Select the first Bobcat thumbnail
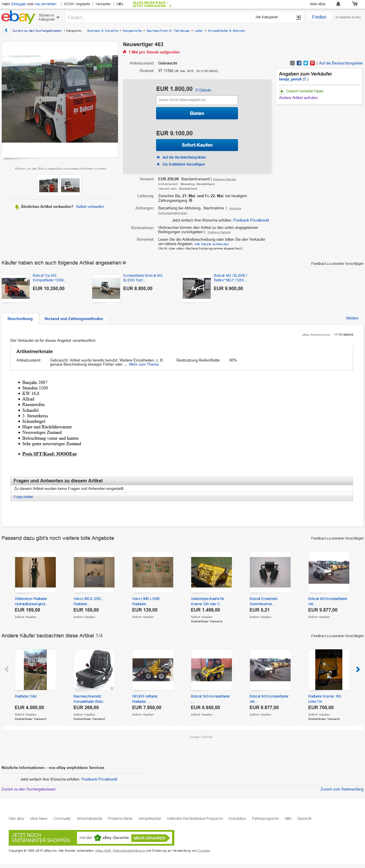Image resolution: width=365 pixels, height=868 pixels. [49, 185]
